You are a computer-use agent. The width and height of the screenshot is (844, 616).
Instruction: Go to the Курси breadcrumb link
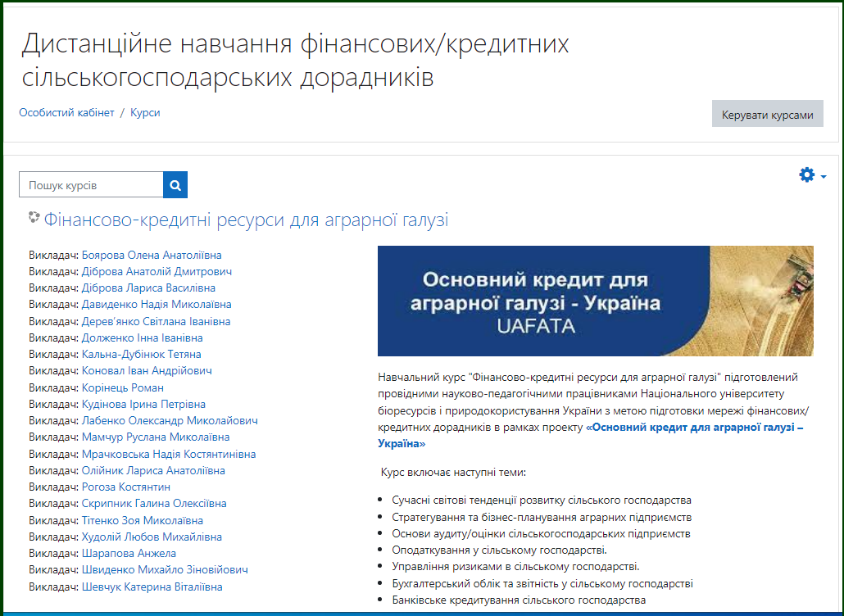pyautogui.click(x=145, y=112)
